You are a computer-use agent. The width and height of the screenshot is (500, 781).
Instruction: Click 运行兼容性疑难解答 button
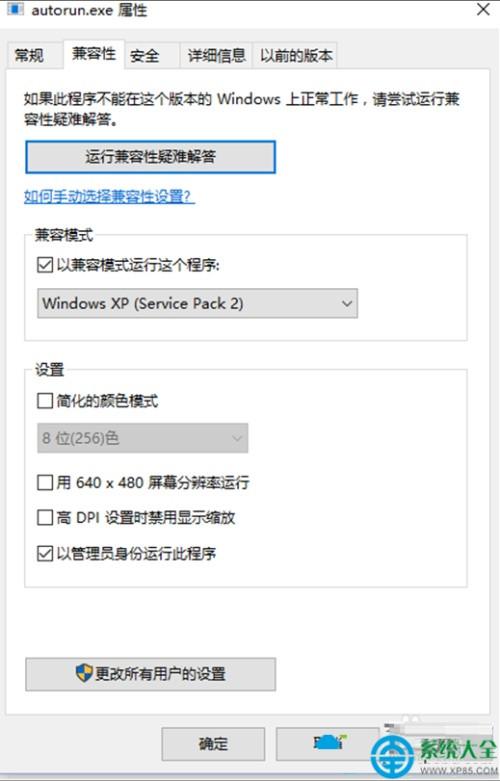(x=150, y=157)
